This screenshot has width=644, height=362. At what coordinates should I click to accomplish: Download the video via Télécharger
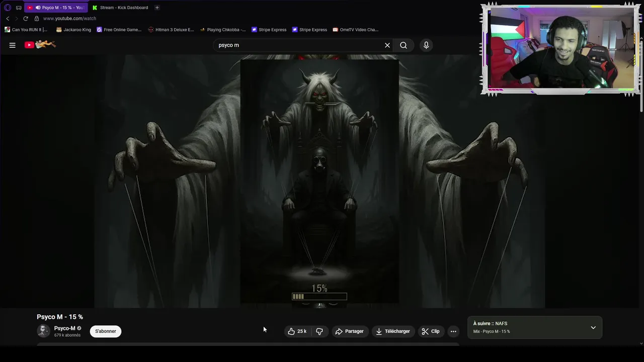click(x=393, y=331)
